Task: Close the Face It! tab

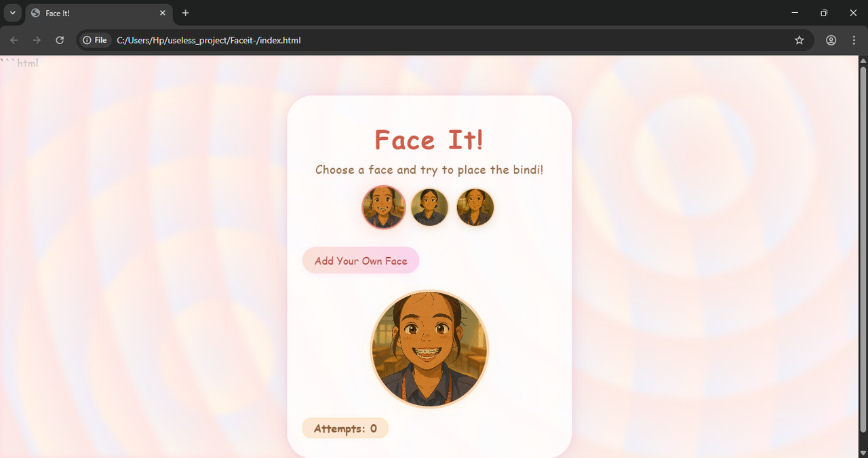Action: pos(163,13)
